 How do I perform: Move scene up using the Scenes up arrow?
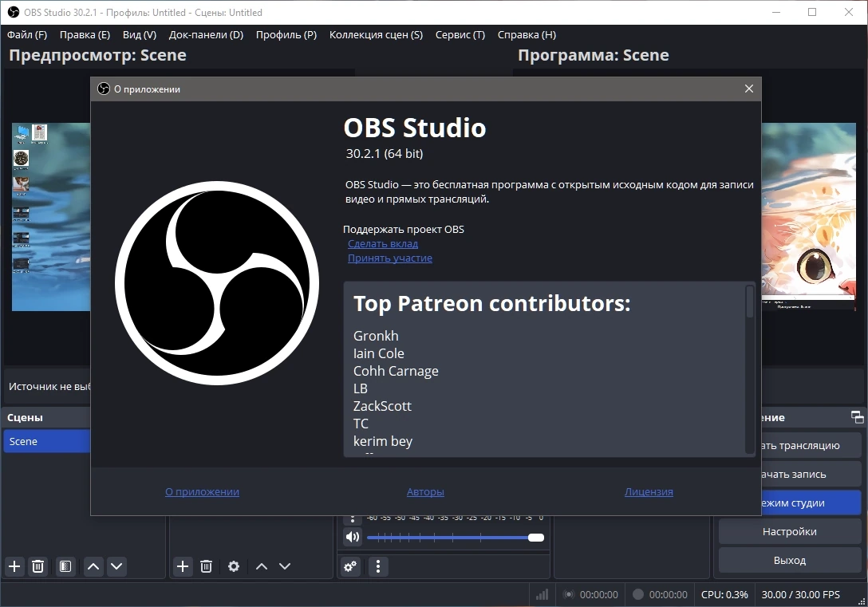[x=93, y=566]
